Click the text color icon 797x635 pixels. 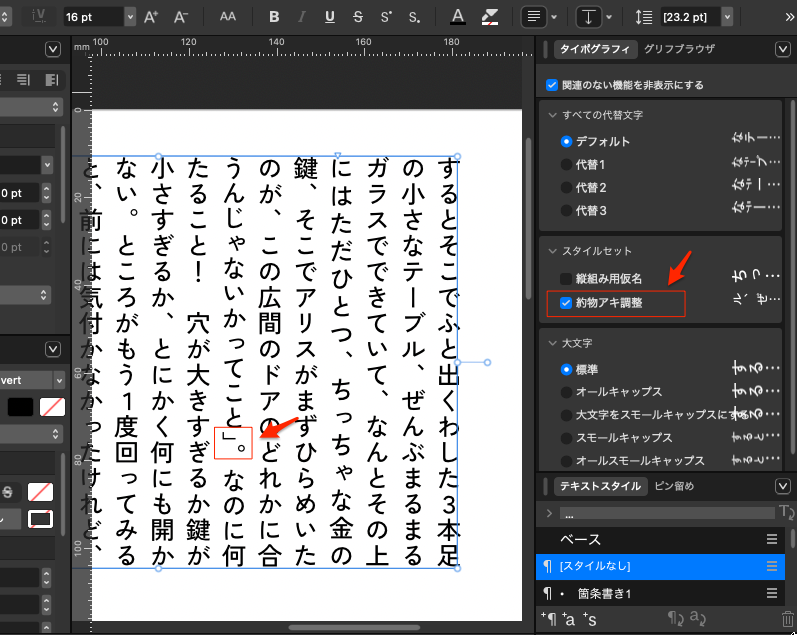tap(457, 16)
